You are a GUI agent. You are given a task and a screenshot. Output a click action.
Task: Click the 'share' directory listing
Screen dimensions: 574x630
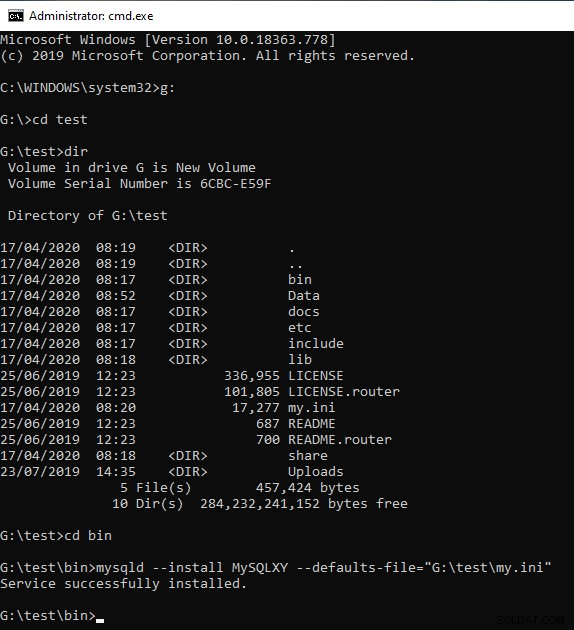click(x=308, y=456)
